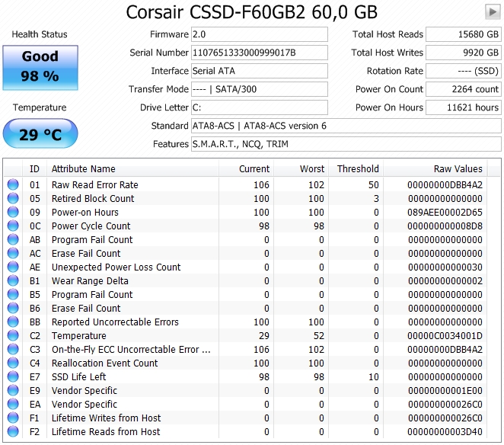The width and height of the screenshot is (504, 445).
Task: Select the Reported Uncorrectable Errors attribute name
Action: 115,322
